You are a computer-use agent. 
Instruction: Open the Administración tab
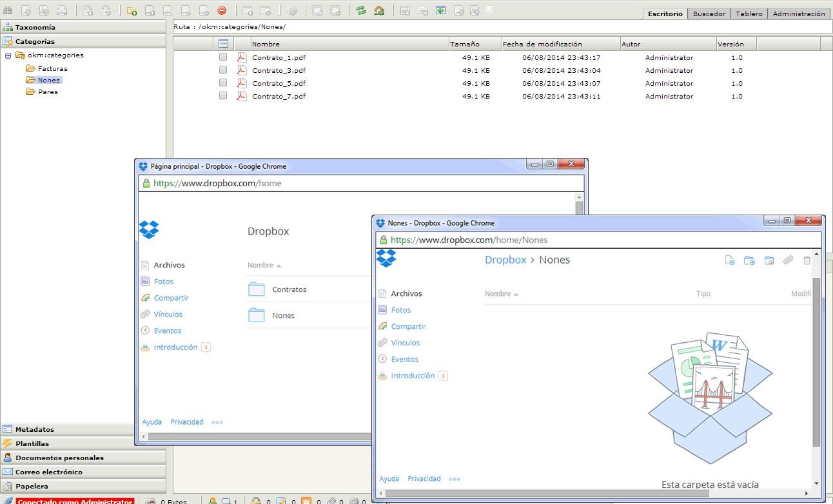[x=799, y=13]
